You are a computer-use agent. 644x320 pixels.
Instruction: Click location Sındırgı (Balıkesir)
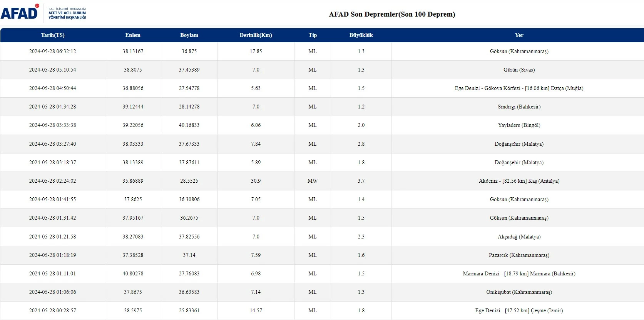coord(519,107)
